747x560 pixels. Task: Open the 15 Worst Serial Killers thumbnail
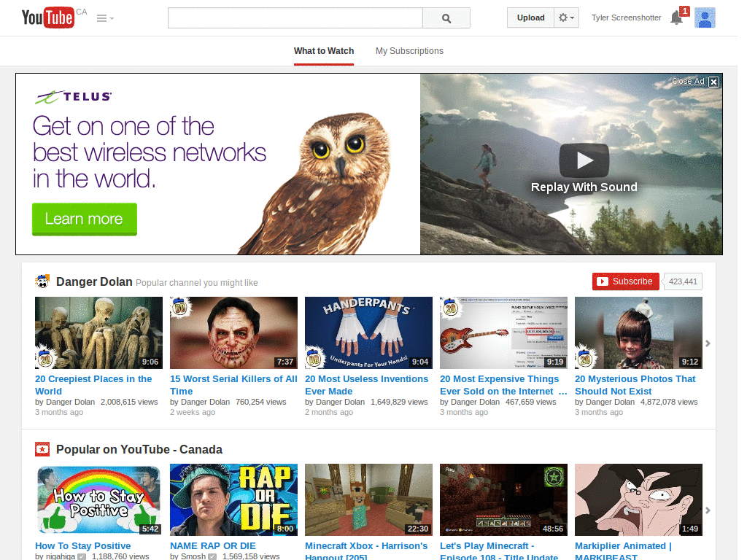[x=233, y=332]
